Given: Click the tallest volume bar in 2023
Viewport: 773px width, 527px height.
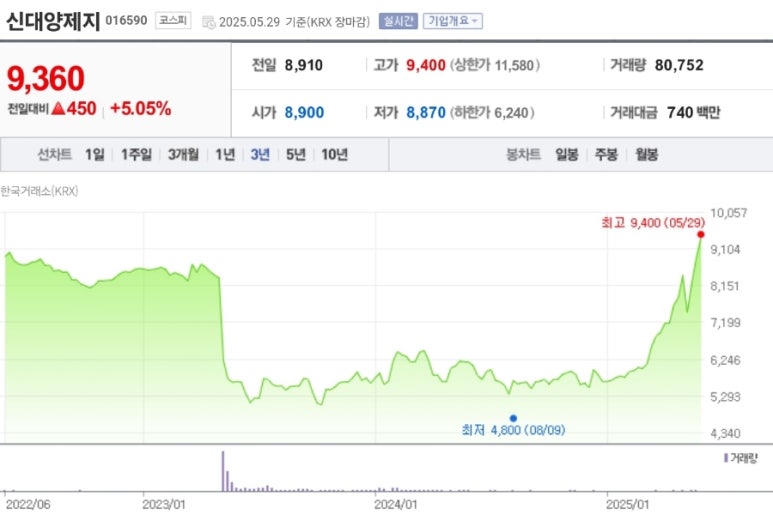Looking at the screenshot, I should [x=223, y=471].
